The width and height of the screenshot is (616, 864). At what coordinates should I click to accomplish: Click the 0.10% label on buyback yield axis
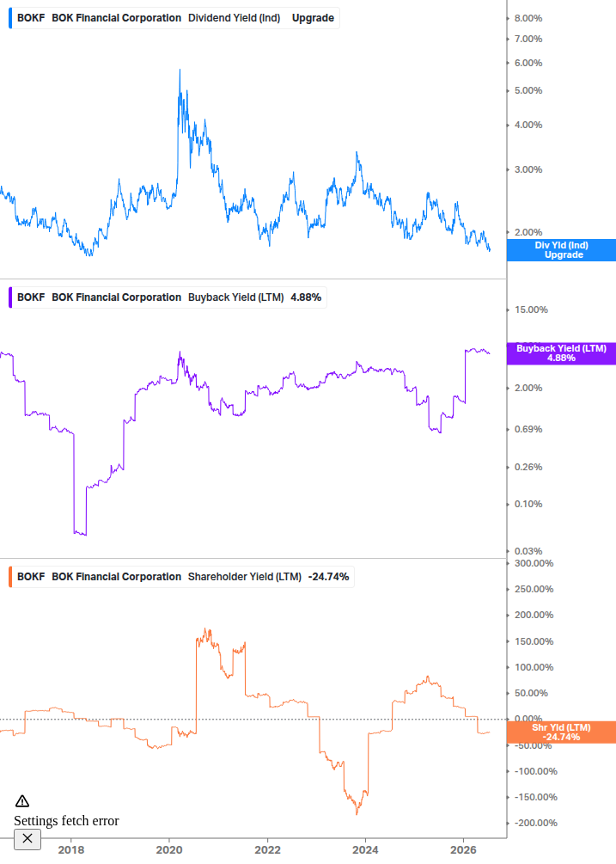(x=528, y=504)
